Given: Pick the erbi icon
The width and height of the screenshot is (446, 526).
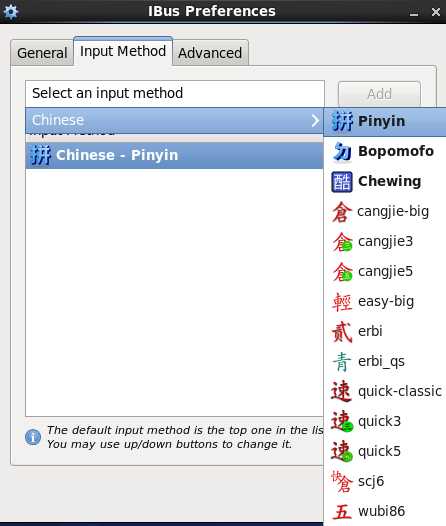Looking at the screenshot, I should point(342,331).
